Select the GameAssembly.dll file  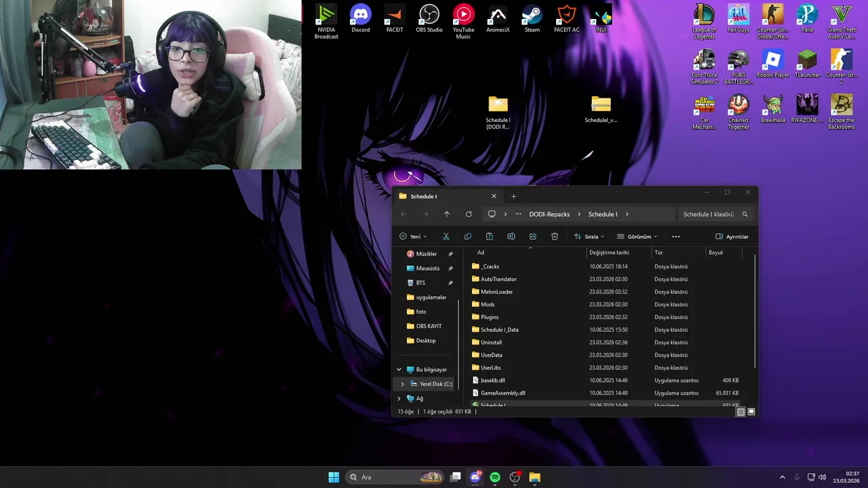point(610,393)
